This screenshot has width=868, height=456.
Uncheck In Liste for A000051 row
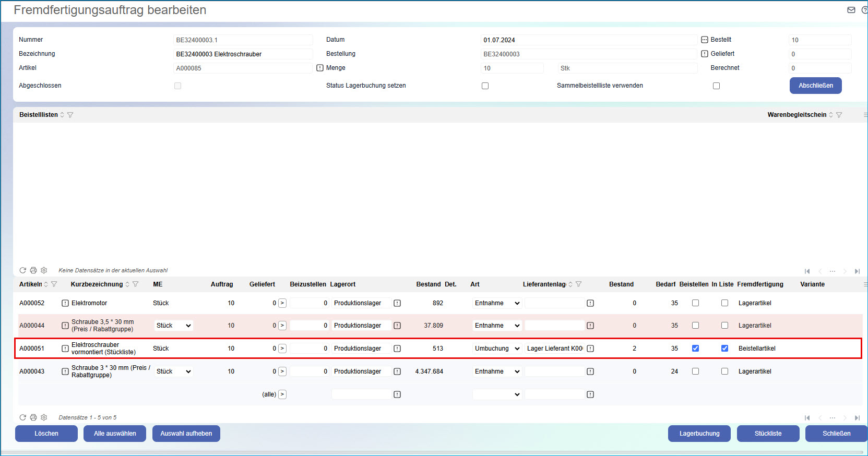[x=724, y=349]
